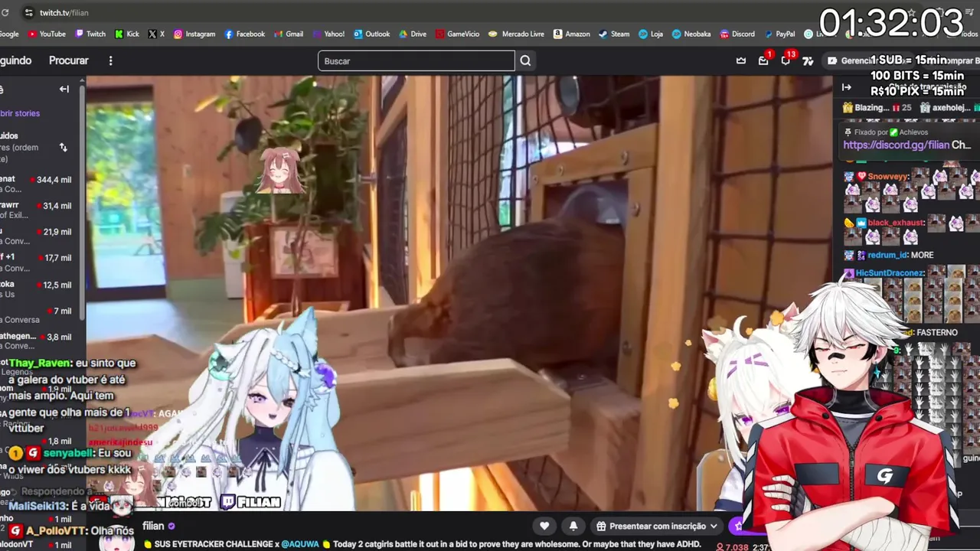Open the PayPal bookmark
The height and width of the screenshot is (551, 980).
(779, 34)
